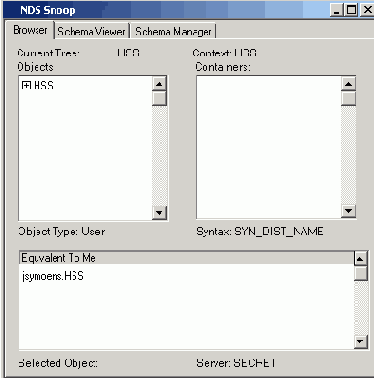Click the attribute list scroll down arrow
The height and width of the screenshot is (378, 374).
pos(360,341)
